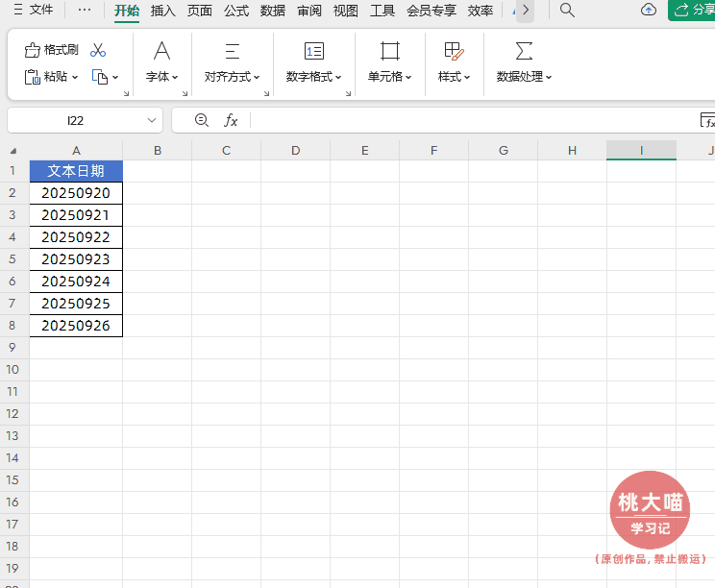715x588 pixels.
Task: Expand the 样式 dropdown
Action: (x=454, y=77)
